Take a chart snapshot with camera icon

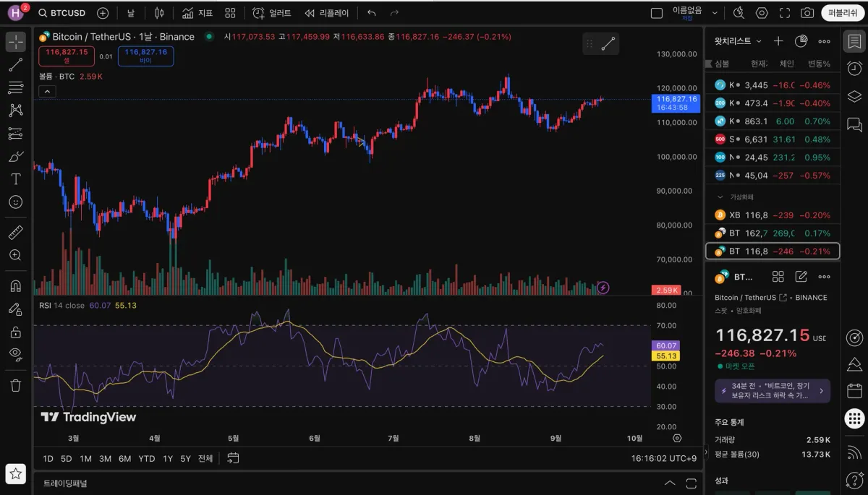(x=807, y=13)
